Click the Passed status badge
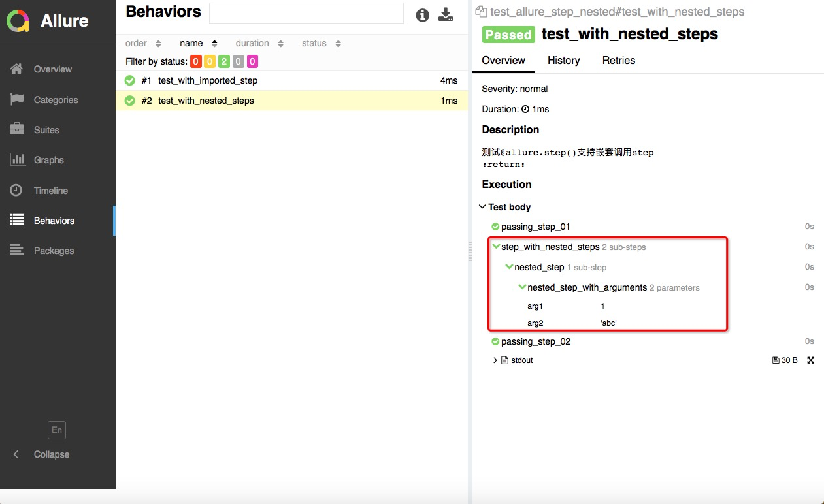This screenshot has width=824, height=504. pos(508,35)
